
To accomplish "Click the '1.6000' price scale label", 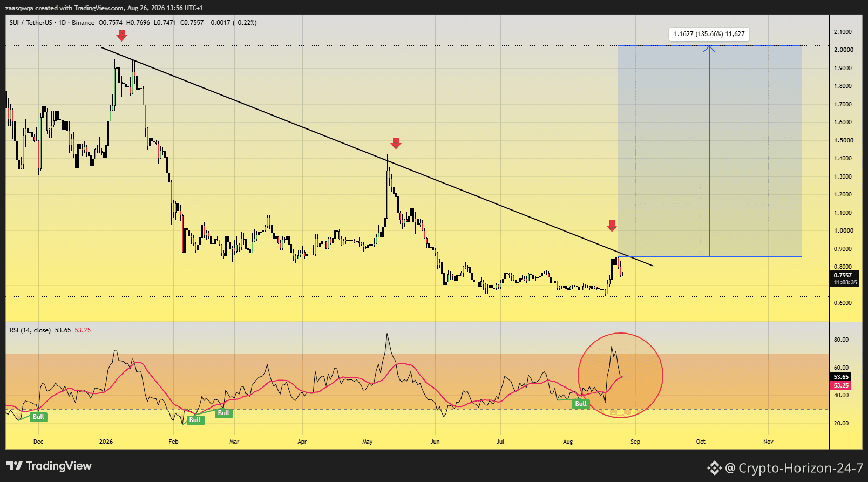I will [x=843, y=122].
